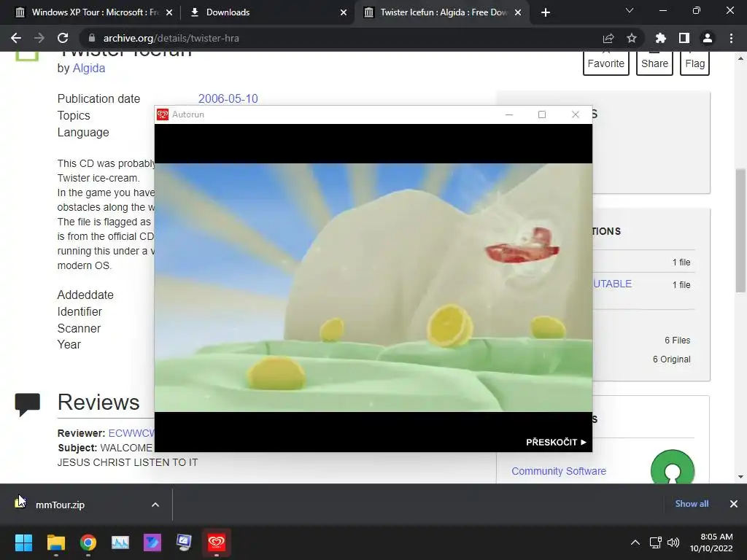Maximize the Autorun window
Viewport: 747px width, 560px height.
click(542, 114)
